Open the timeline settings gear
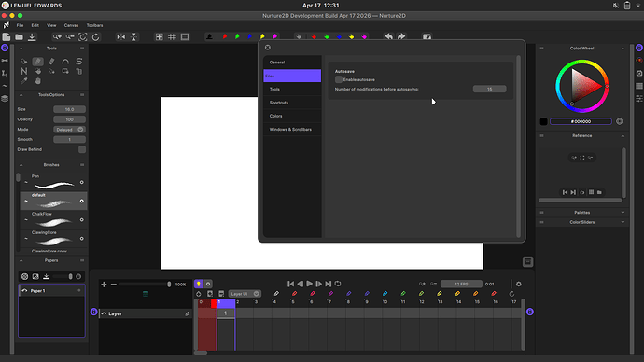Image resolution: width=644 pixels, height=362 pixels. pos(519,284)
